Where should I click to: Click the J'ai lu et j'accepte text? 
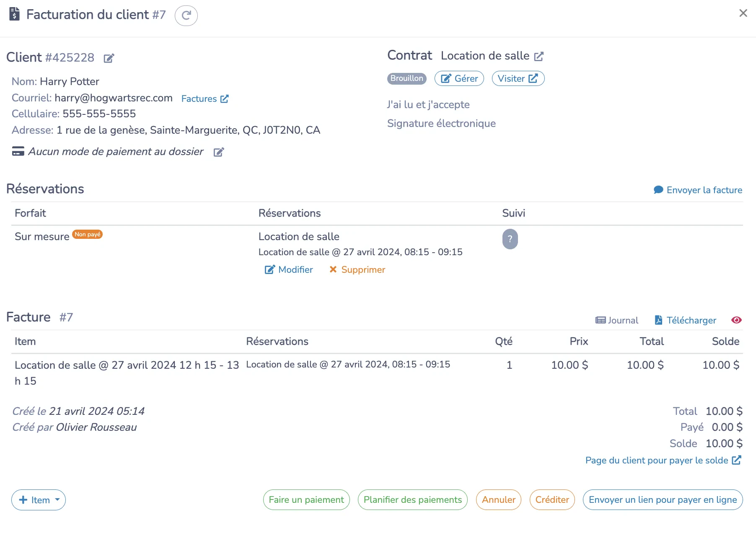click(x=428, y=105)
